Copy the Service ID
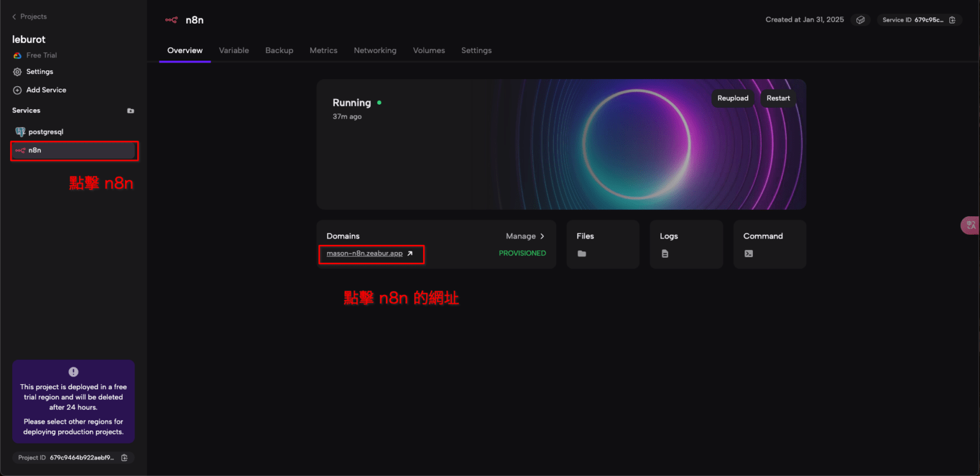Screen dimensions: 980x476 (953, 20)
